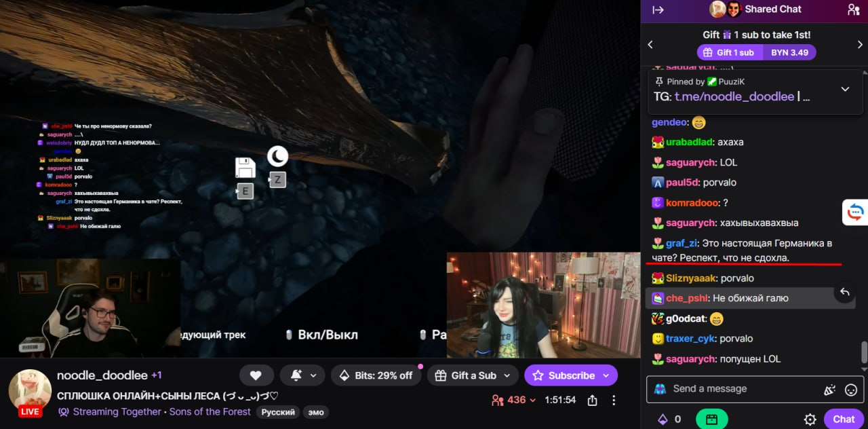This screenshot has height=429, width=868.
Task: Click the purple Chat send button
Action: 844,419
